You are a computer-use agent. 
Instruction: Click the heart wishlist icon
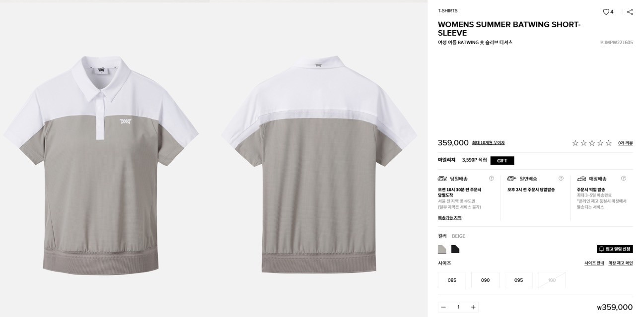[606, 12]
